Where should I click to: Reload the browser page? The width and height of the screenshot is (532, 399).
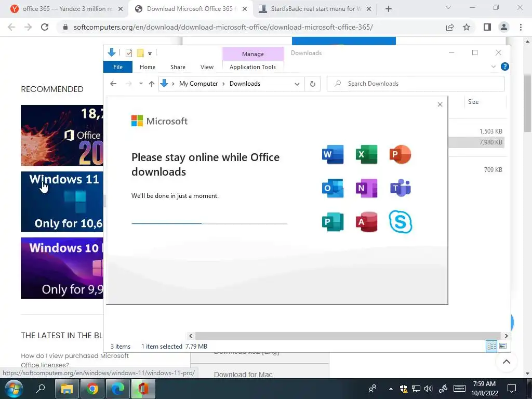click(x=45, y=27)
